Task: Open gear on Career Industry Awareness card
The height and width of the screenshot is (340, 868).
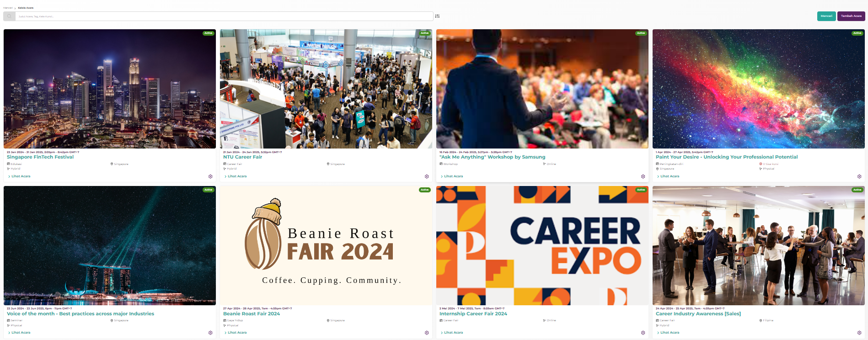Action: pyautogui.click(x=859, y=333)
